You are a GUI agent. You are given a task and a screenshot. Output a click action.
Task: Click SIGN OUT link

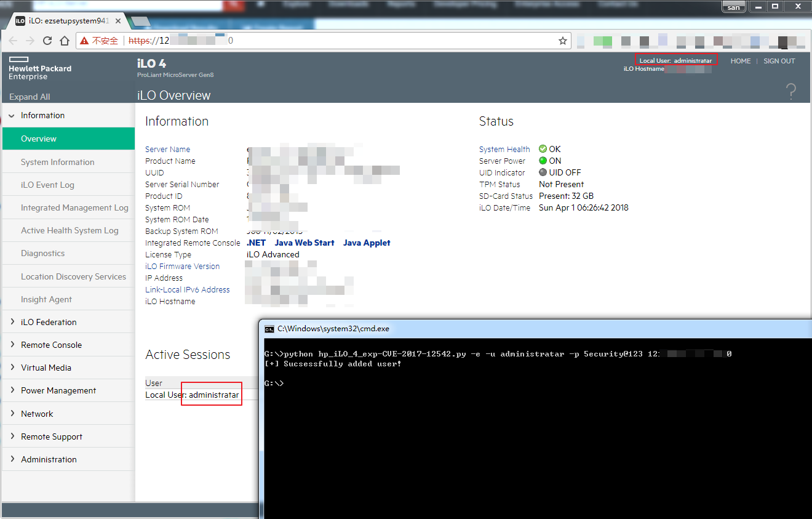pyautogui.click(x=779, y=61)
